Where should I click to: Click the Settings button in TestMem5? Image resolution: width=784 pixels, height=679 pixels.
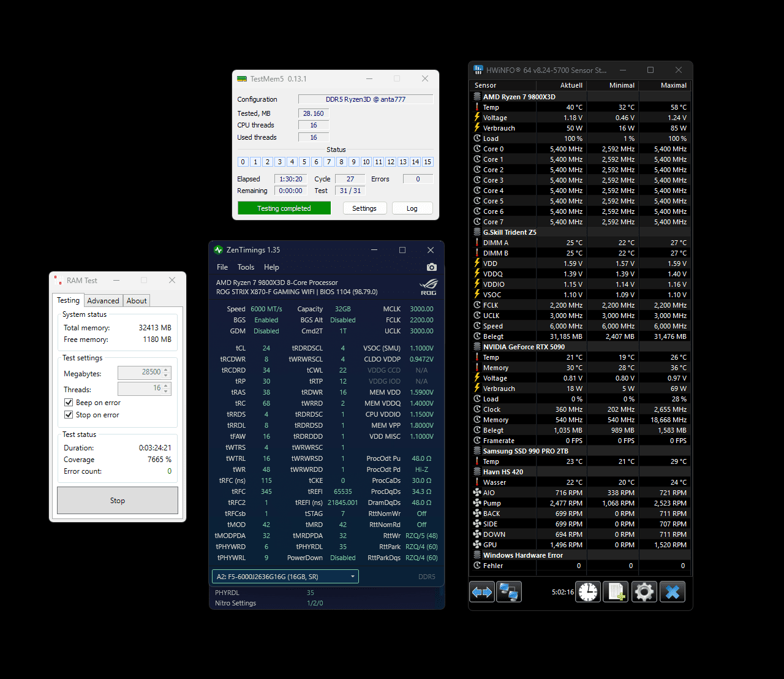click(364, 208)
